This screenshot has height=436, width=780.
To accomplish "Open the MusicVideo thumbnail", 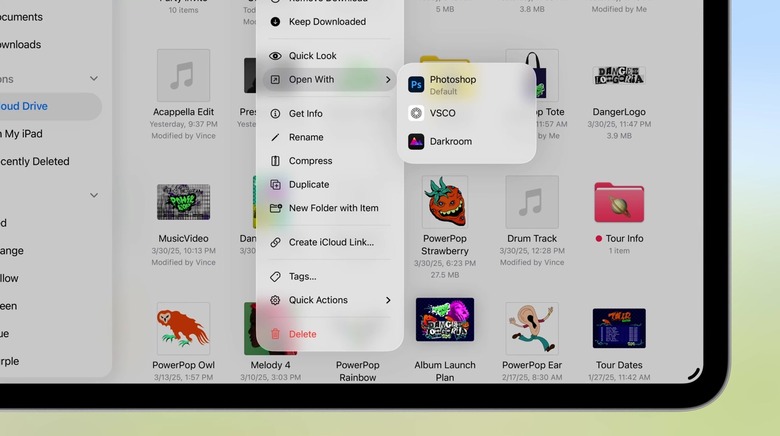I will pos(183,202).
